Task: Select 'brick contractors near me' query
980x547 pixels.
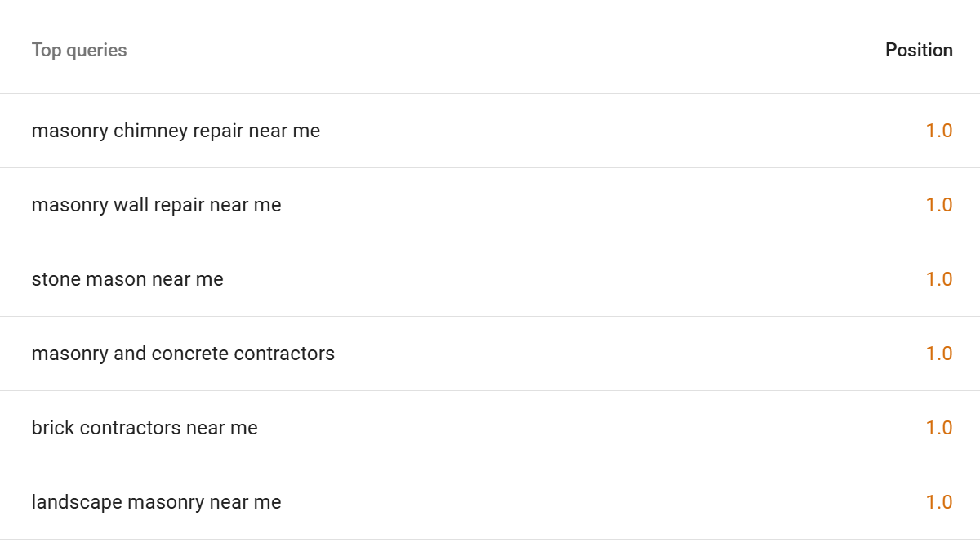Action: pyautogui.click(x=145, y=428)
